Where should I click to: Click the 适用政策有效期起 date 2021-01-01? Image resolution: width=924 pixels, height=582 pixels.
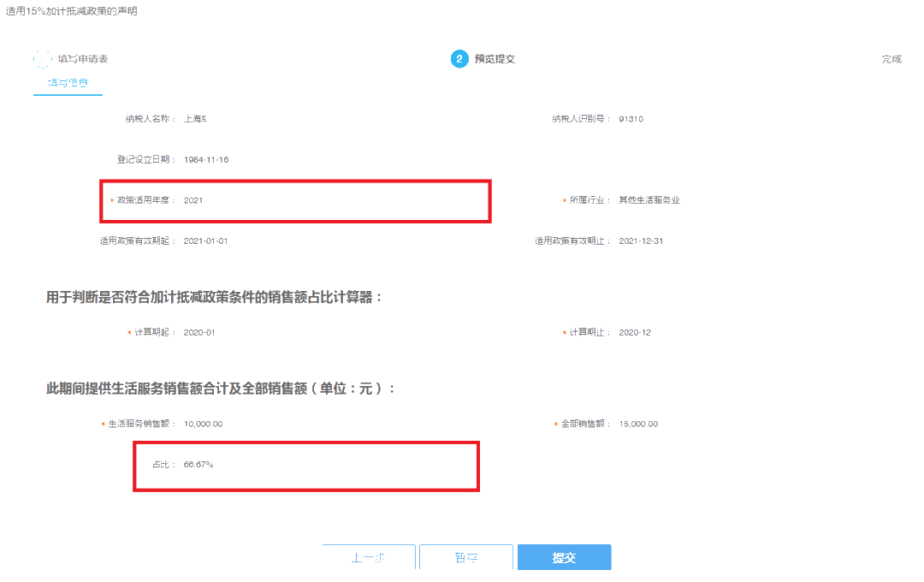point(208,241)
